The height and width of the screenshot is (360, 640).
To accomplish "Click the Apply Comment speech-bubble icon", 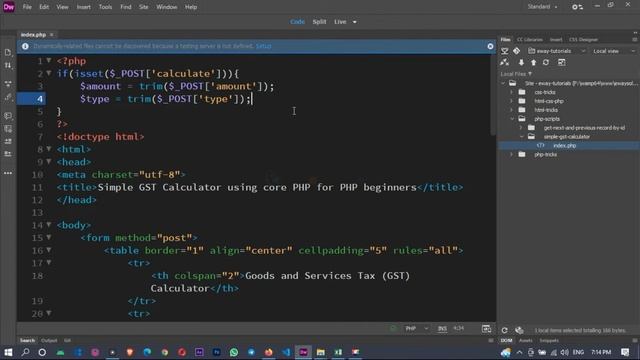I will 8,116.
